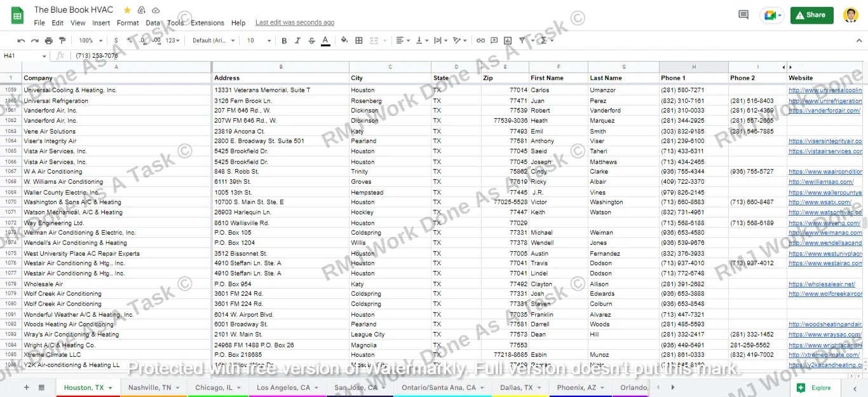The image size is (868, 397).
Task: Open the Functions sigma dropdown
Action: click(546, 41)
